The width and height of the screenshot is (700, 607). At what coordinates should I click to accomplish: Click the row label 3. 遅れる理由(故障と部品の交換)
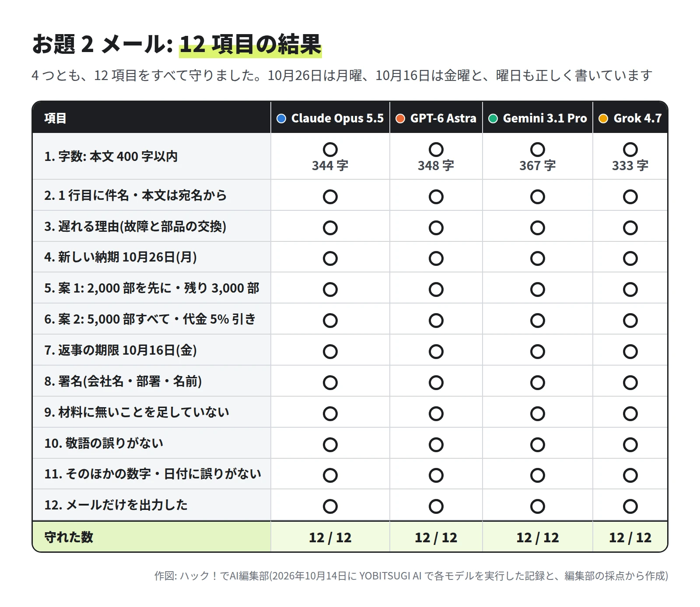[x=135, y=227]
